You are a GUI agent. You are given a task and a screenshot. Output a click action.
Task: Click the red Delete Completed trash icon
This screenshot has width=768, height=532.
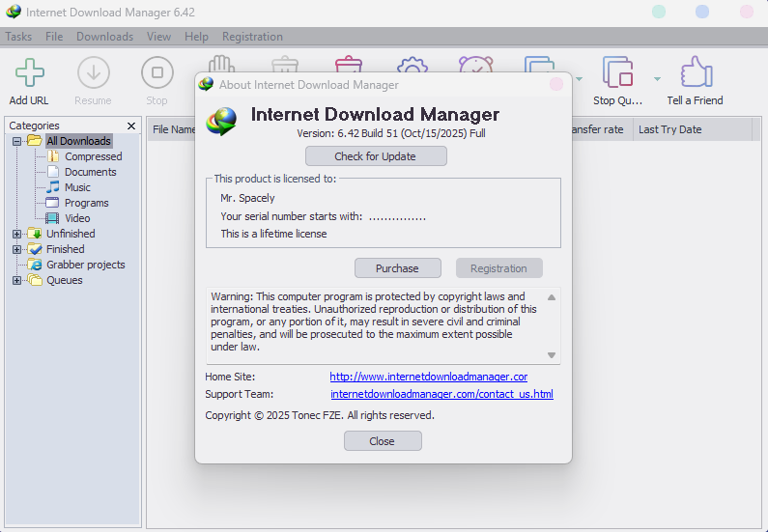pos(348,65)
